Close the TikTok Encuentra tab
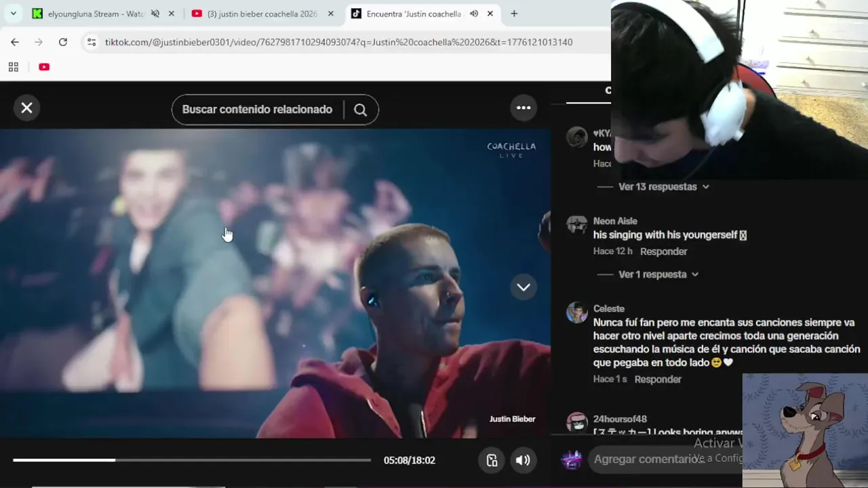 490,14
